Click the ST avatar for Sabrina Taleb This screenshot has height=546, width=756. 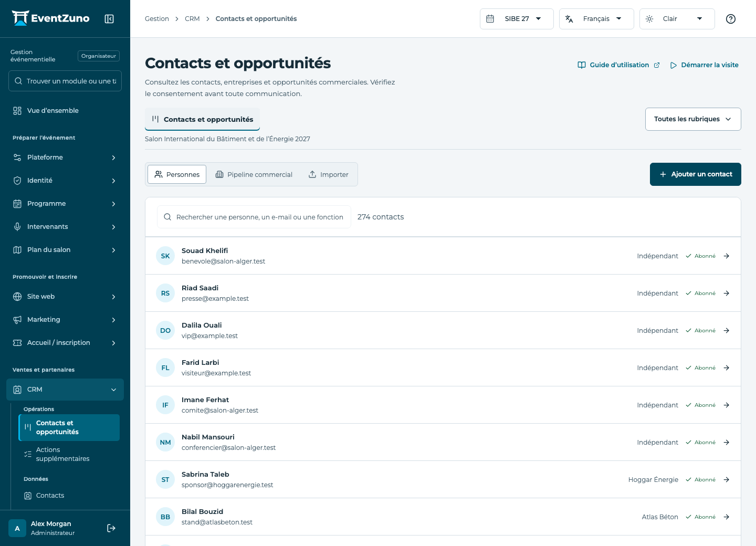click(165, 480)
